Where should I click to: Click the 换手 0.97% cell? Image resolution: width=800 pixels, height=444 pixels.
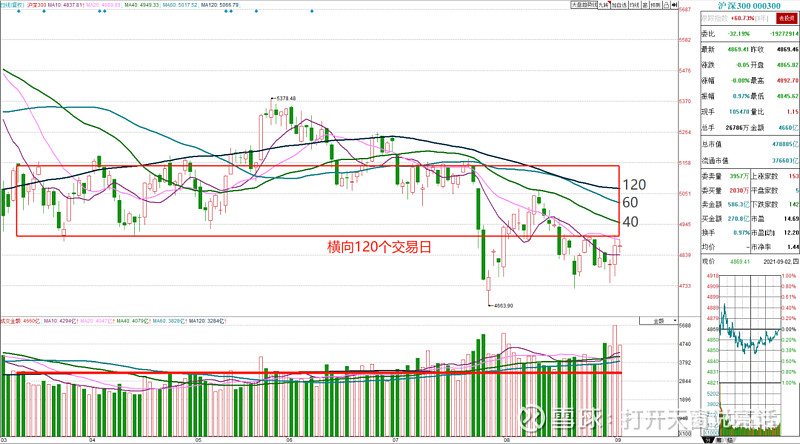click(x=725, y=233)
